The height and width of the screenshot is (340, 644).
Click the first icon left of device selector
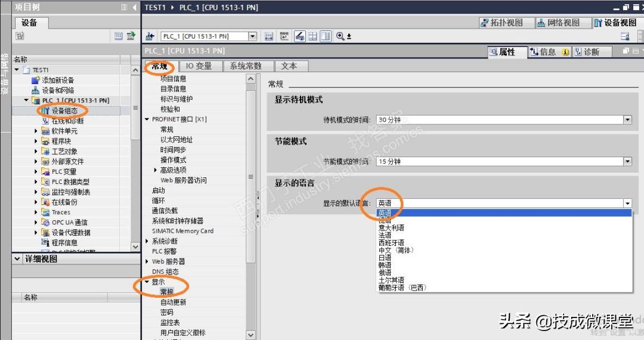[150, 36]
